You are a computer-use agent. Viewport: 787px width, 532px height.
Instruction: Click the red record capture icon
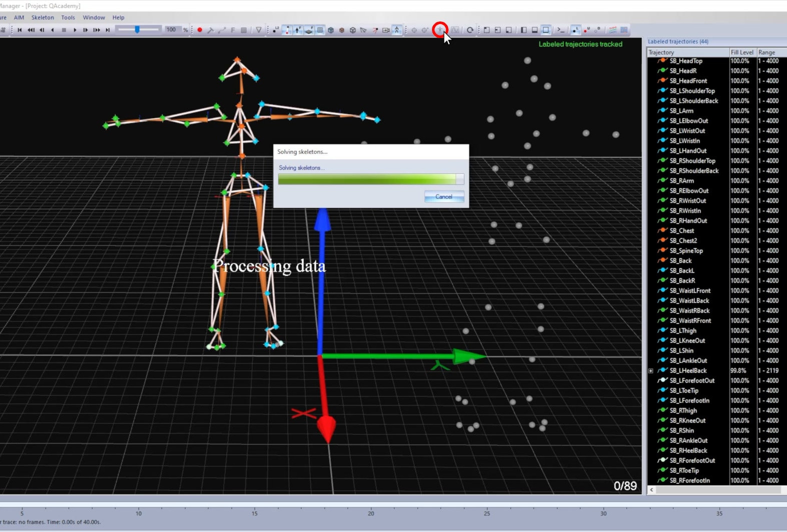click(199, 30)
